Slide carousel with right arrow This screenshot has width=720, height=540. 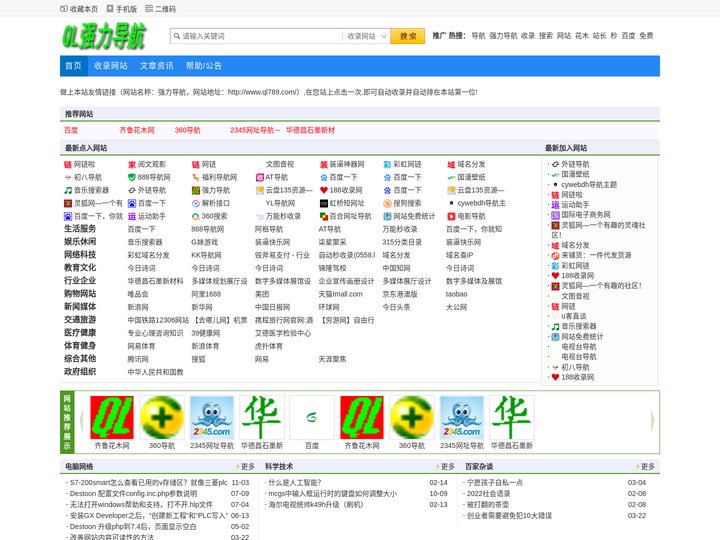click(x=652, y=420)
